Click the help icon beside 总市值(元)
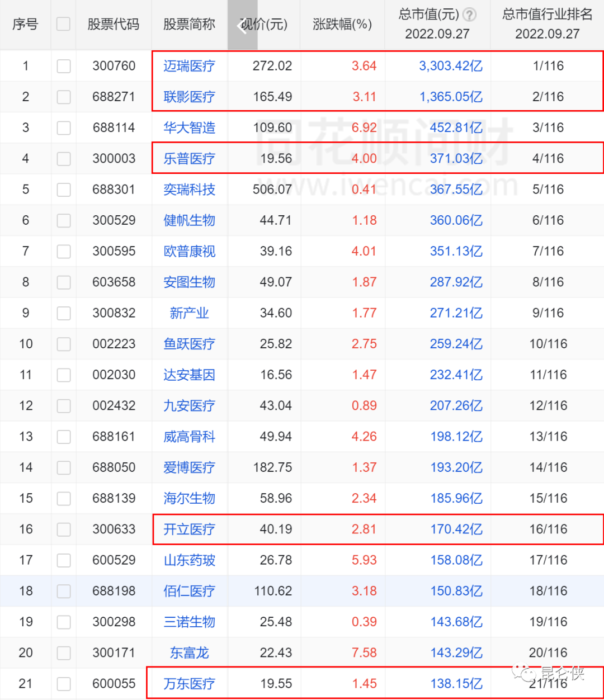Image resolution: width=604 pixels, height=700 pixels. coord(470,15)
